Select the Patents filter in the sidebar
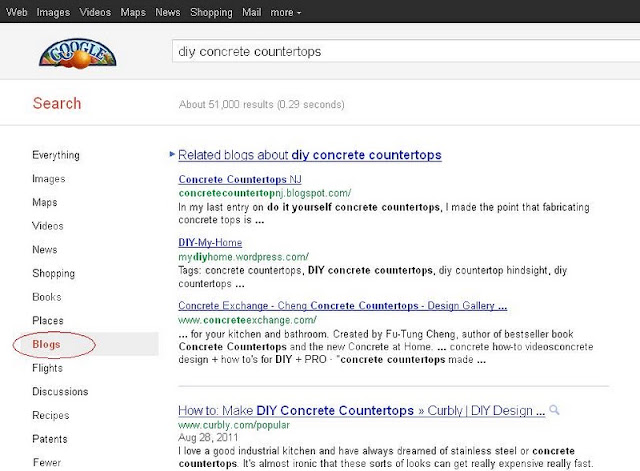The height and width of the screenshot is (471, 640). pos(49,439)
